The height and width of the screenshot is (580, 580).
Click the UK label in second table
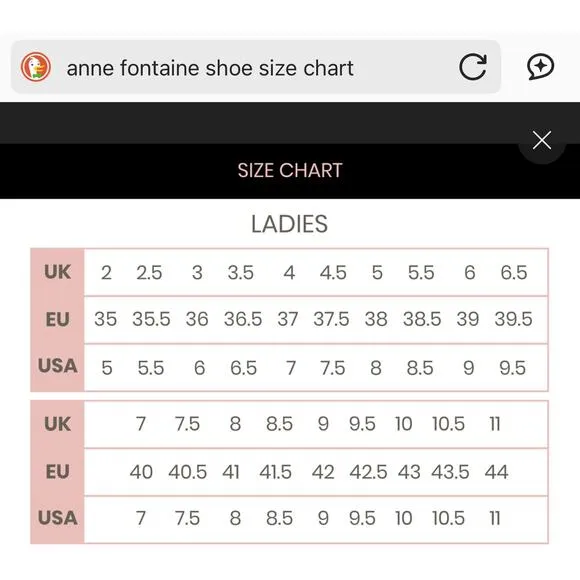click(x=57, y=424)
